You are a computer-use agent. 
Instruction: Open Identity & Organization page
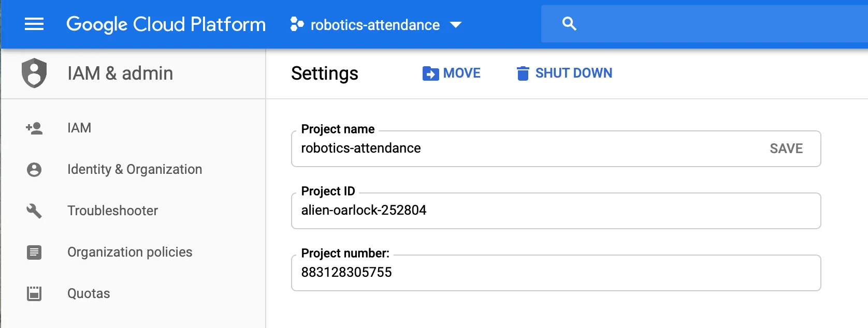click(135, 170)
